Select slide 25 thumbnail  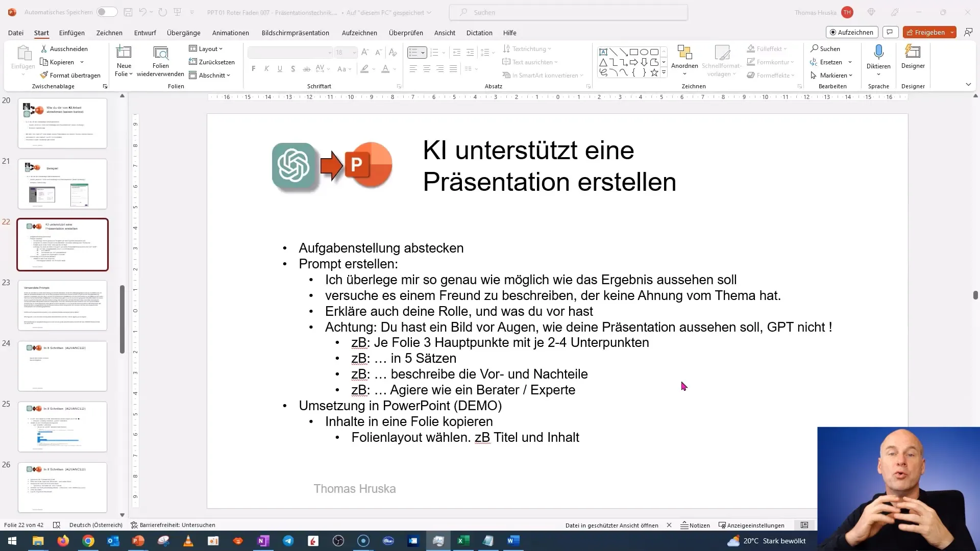coord(62,427)
